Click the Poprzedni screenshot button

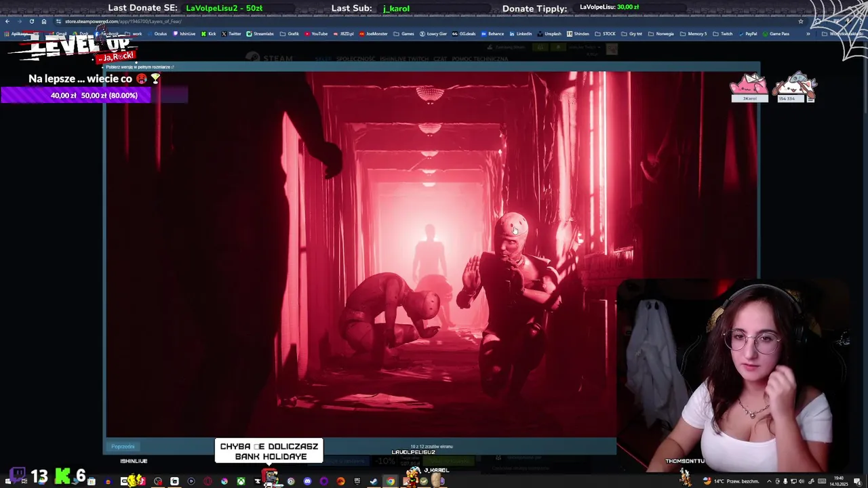[123, 447]
